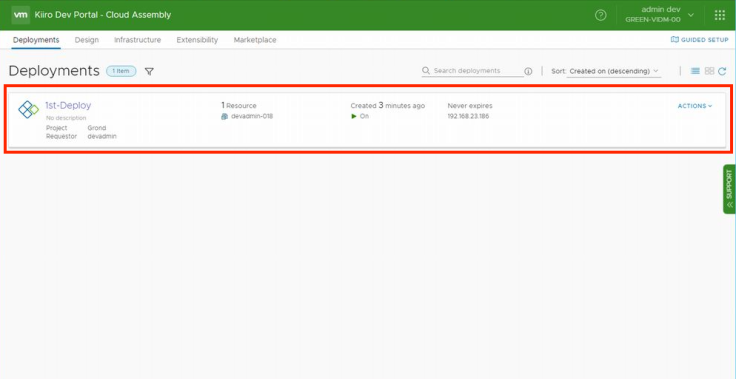Click Created 3 minutes ago text

pos(388,106)
